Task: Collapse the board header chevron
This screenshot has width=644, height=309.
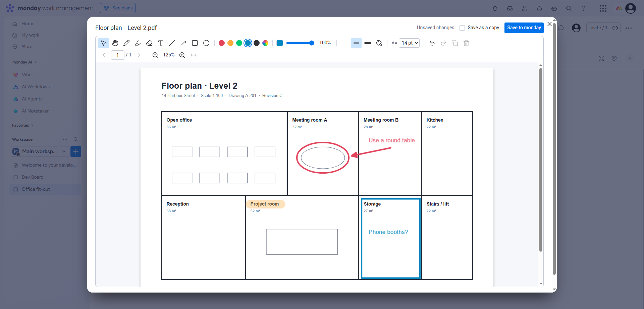Action: pos(630,58)
